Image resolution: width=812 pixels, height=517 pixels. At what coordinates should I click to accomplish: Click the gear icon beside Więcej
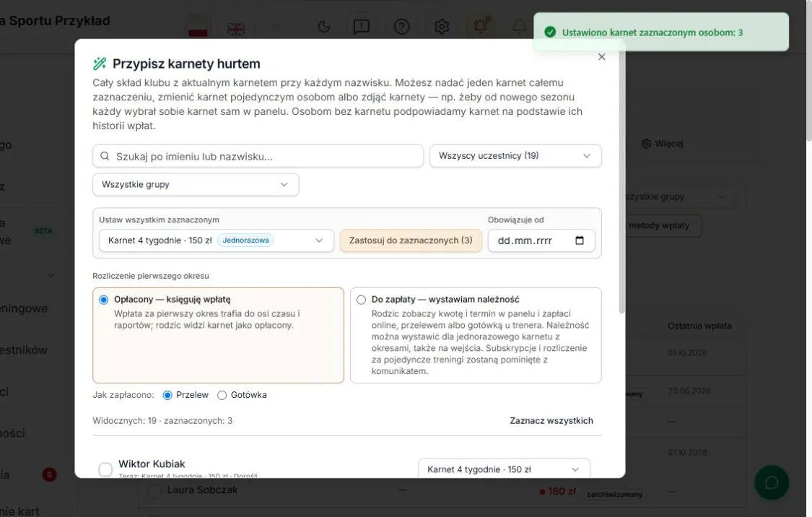[646, 144]
